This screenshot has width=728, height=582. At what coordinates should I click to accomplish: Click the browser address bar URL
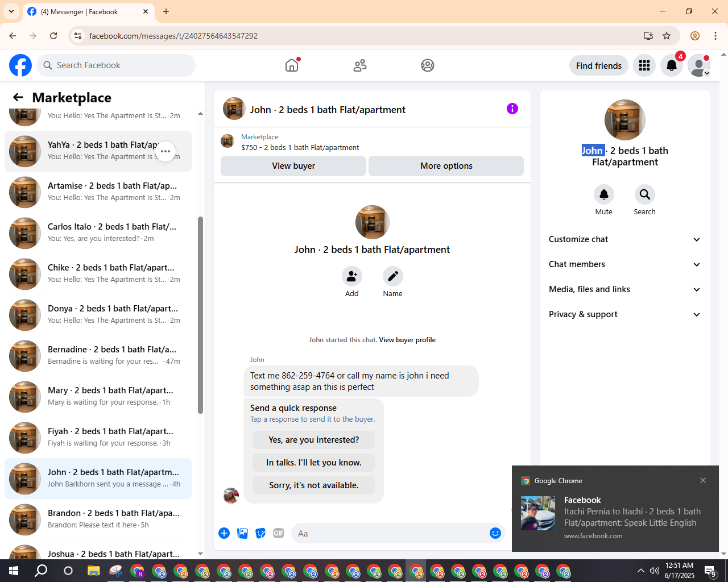173,36
